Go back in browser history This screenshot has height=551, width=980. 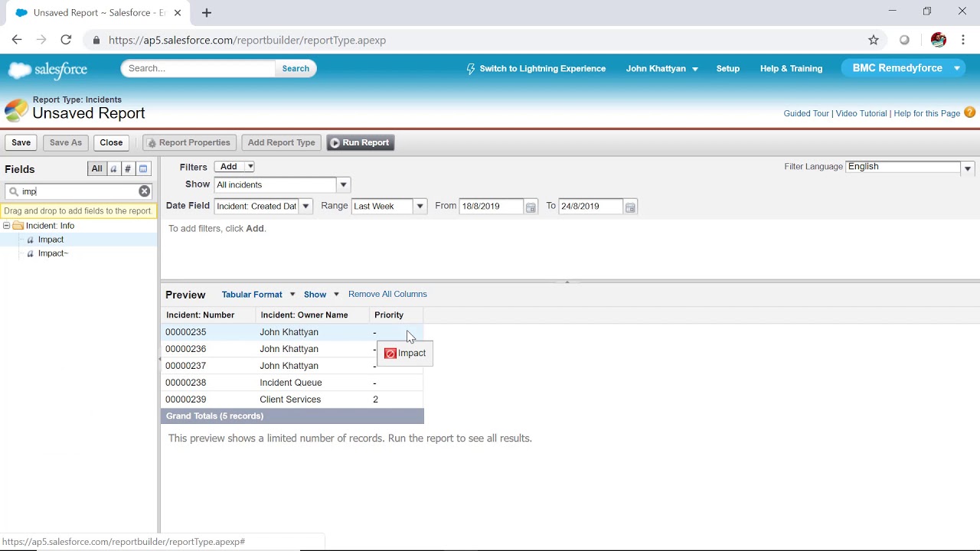(x=17, y=40)
